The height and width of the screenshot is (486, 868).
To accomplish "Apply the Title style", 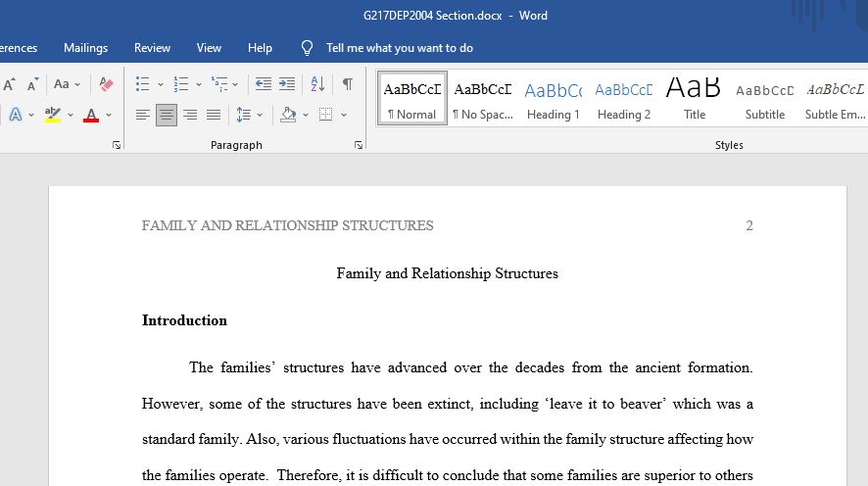I will tap(695, 98).
